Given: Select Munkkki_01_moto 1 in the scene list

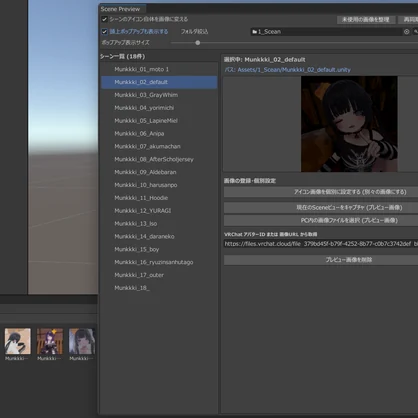Looking at the screenshot, I should 159,69.
